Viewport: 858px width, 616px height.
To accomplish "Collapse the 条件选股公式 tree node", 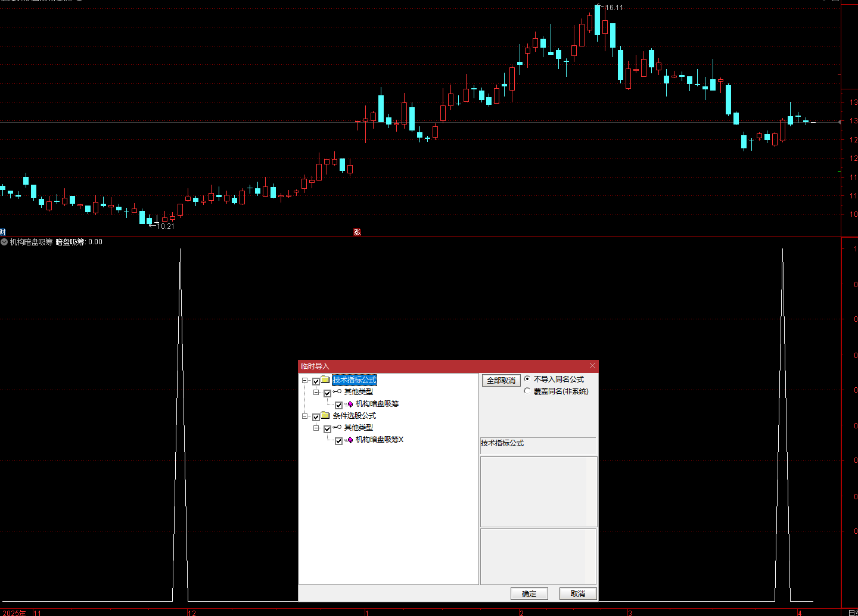I will tap(304, 416).
